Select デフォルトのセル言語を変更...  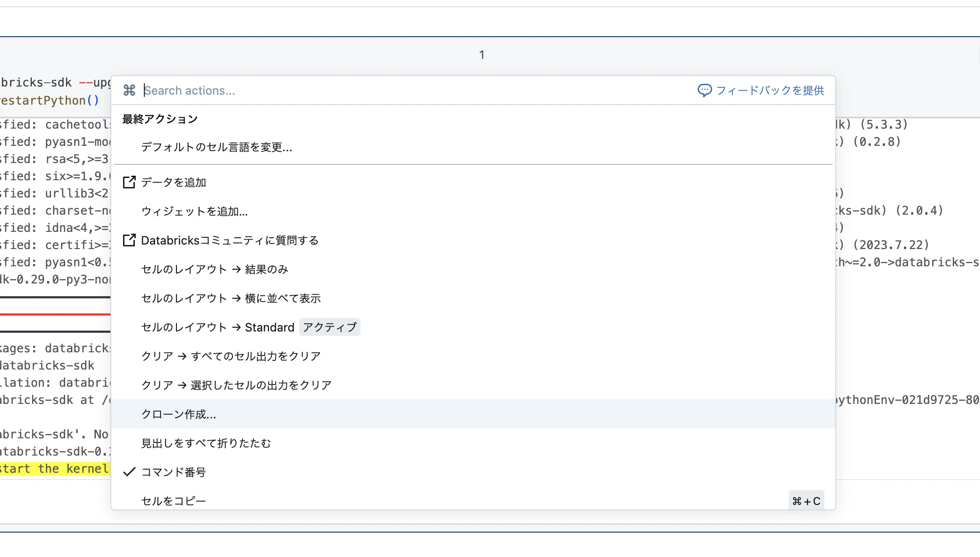pyautogui.click(x=473, y=147)
